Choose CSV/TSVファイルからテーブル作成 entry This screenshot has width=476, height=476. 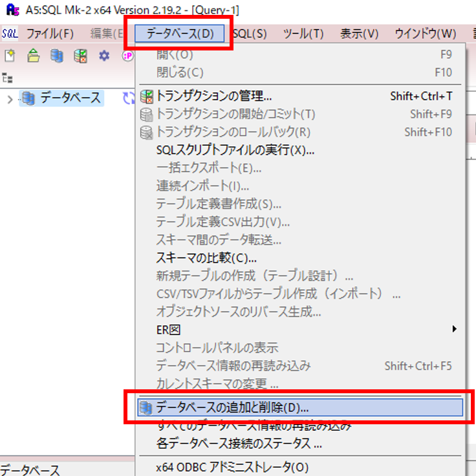pyautogui.click(x=301, y=294)
